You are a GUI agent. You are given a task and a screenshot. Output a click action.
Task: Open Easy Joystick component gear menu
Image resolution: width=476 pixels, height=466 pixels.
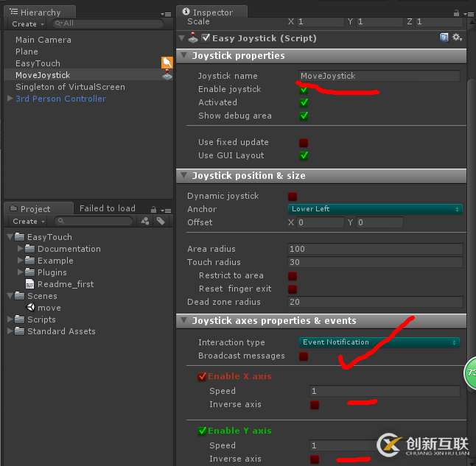click(457, 38)
